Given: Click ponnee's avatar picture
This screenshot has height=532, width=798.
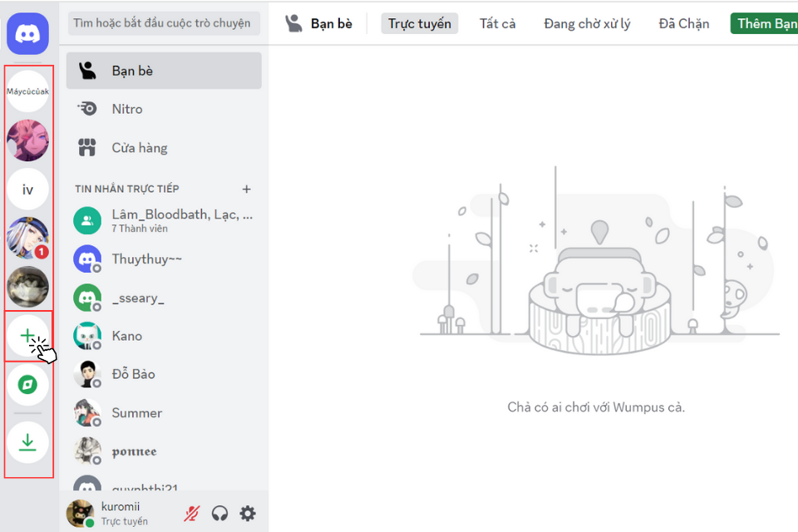Looking at the screenshot, I should pyautogui.click(x=87, y=451).
